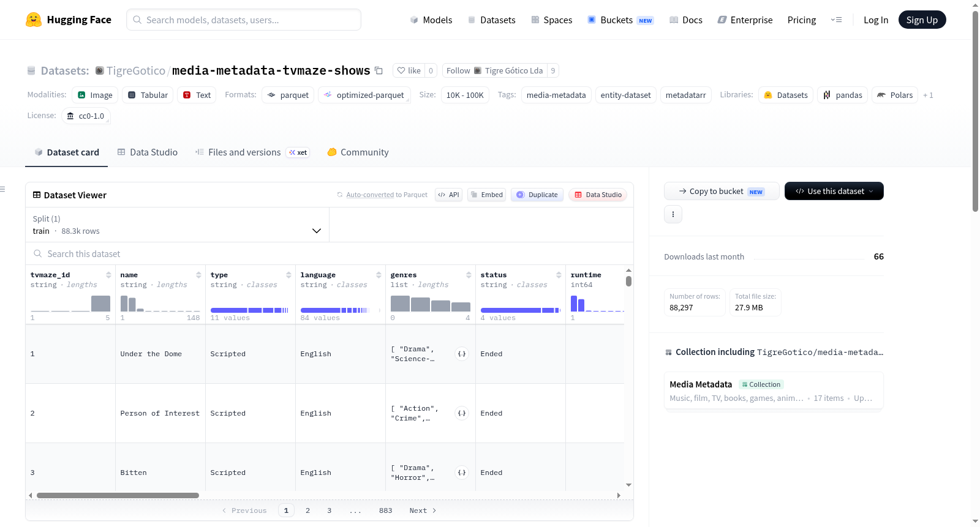Sort by the name column
The height and width of the screenshot is (527, 980).
point(198,275)
